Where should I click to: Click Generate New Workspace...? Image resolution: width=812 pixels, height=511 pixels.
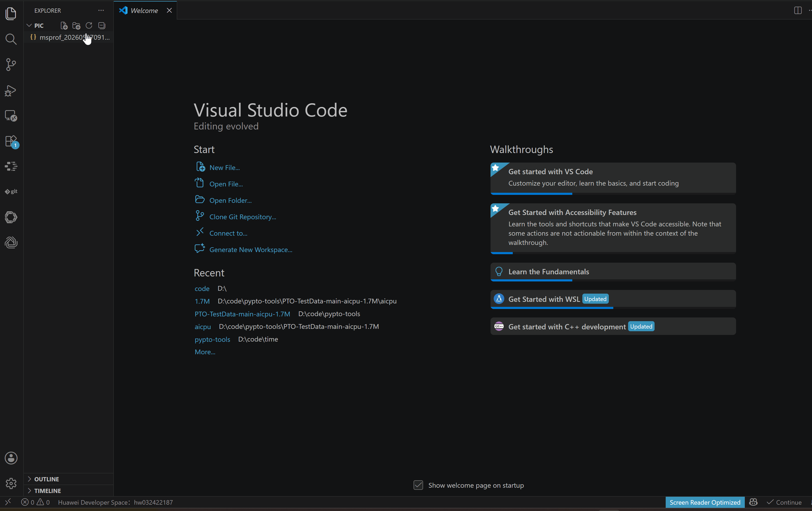tap(251, 250)
